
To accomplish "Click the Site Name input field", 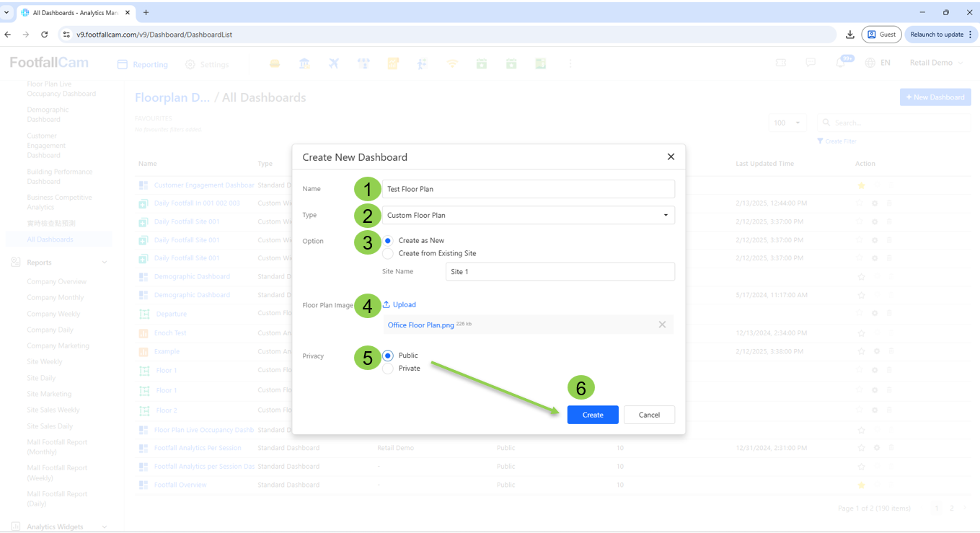I will point(560,272).
